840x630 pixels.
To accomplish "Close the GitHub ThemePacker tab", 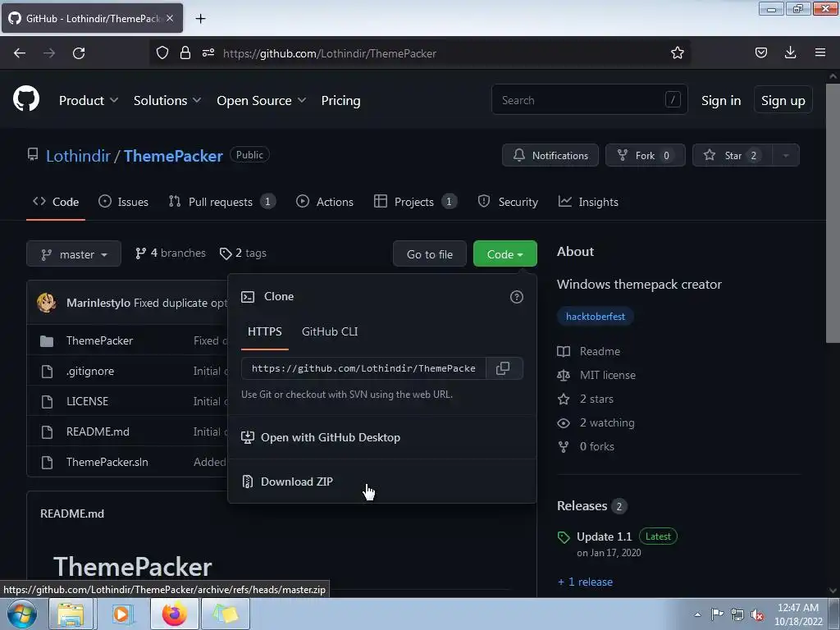I will click(x=170, y=18).
